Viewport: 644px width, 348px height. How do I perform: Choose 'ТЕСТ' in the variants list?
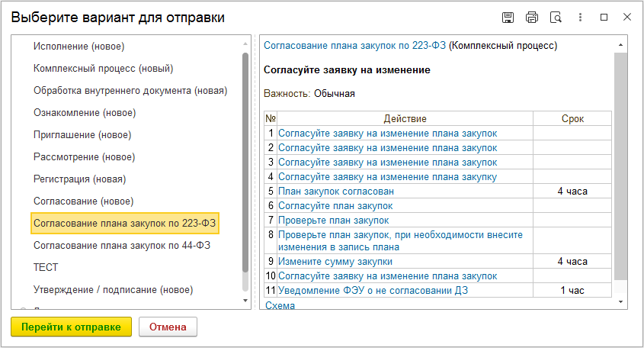pos(46,268)
